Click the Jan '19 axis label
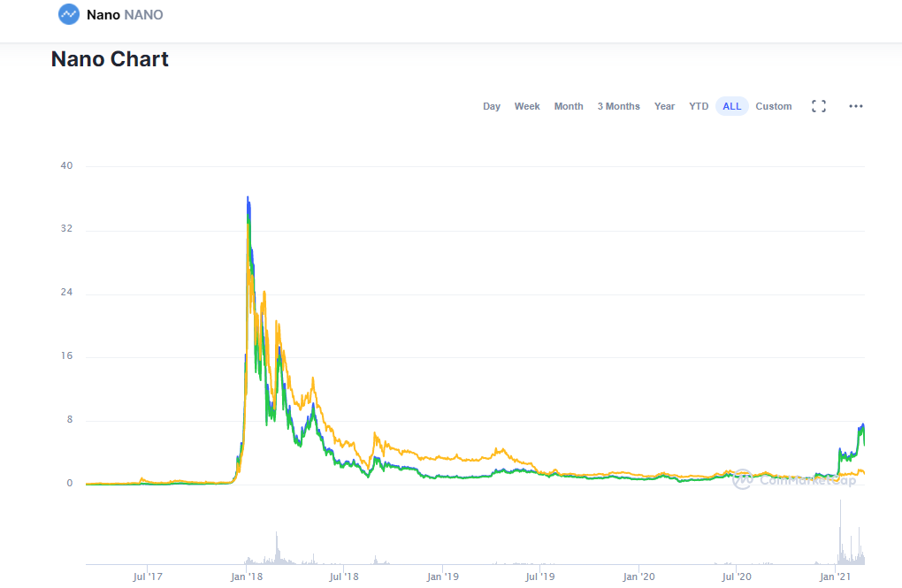Image resolution: width=902 pixels, height=588 pixels. (x=442, y=577)
